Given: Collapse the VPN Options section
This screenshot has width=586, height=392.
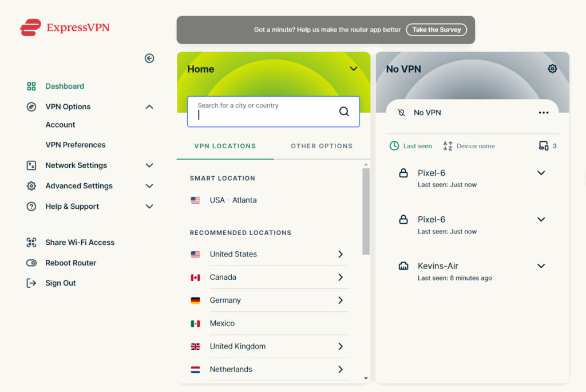Looking at the screenshot, I should click(149, 107).
